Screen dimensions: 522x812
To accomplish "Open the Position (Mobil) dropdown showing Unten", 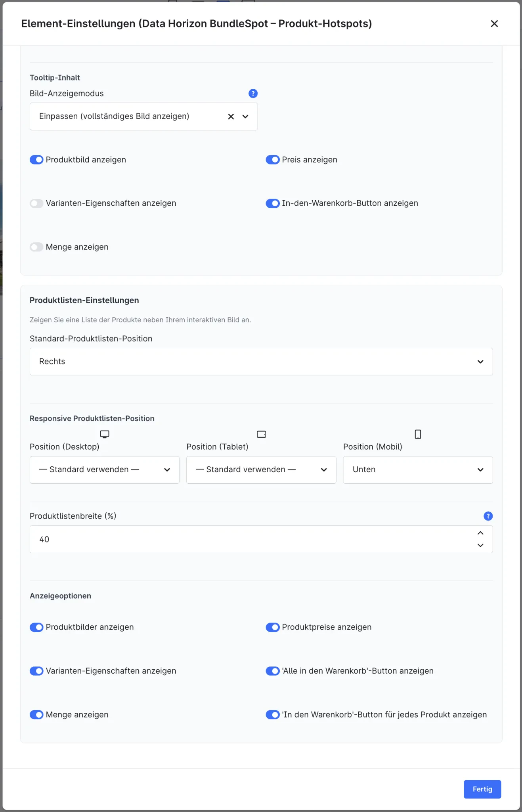I will pos(418,470).
